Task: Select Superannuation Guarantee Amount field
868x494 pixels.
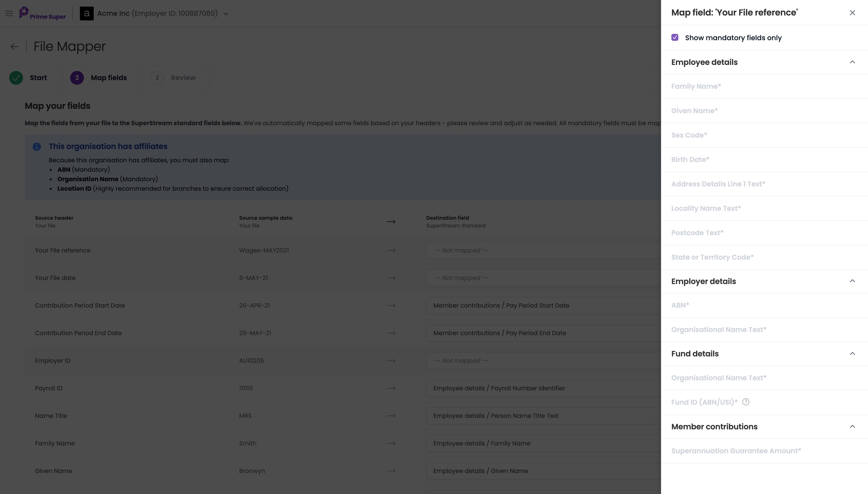Action: (x=764, y=451)
